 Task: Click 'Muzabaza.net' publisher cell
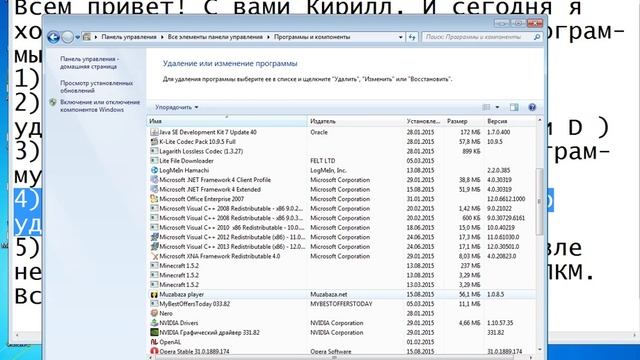coord(329,294)
